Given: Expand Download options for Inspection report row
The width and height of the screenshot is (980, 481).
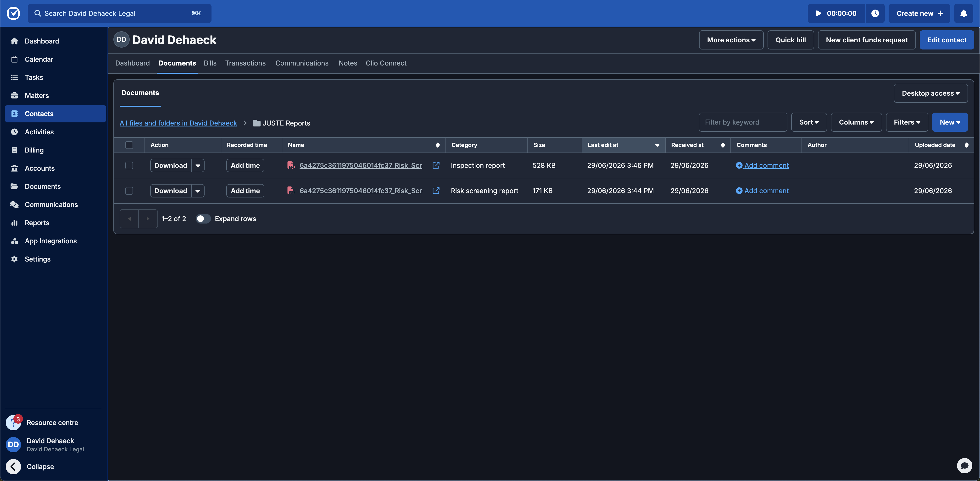Looking at the screenshot, I should (x=198, y=165).
